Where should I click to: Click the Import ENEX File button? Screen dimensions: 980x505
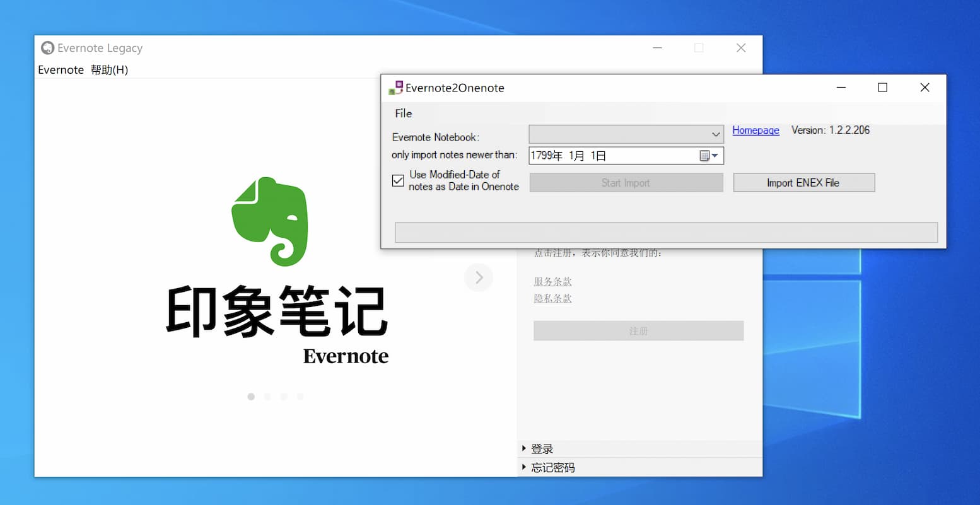pos(803,183)
